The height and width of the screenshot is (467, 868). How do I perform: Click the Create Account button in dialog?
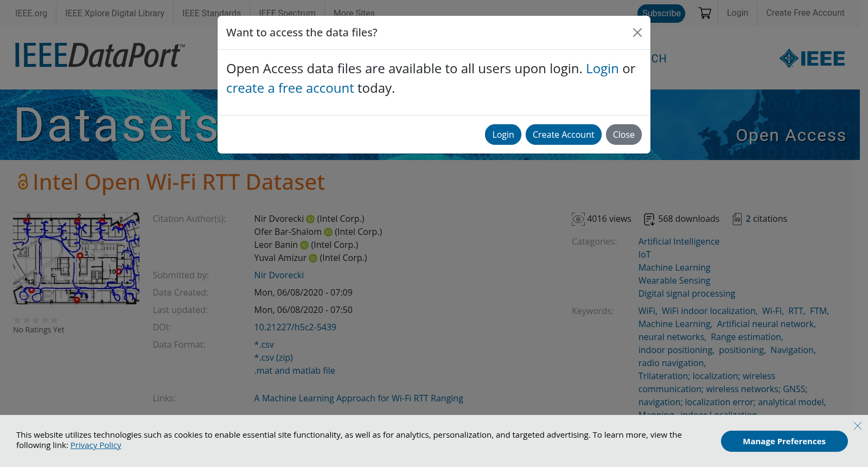pos(564,135)
